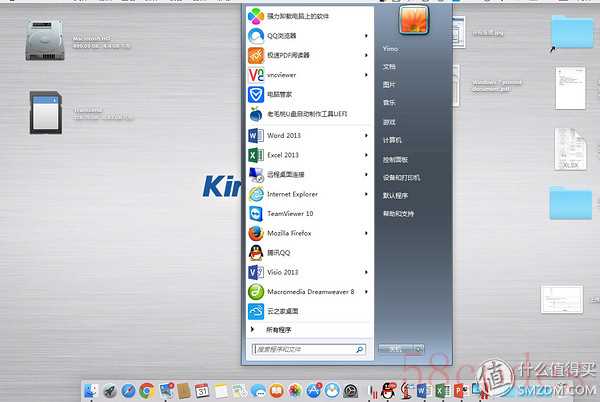Select 计算机 in the right pane
This screenshot has height=402, width=600.
pyautogui.click(x=392, y=140)
